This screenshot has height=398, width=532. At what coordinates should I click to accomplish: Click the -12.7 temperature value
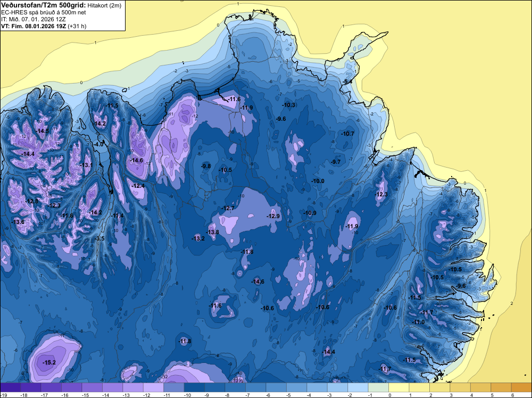click(228, 208)
